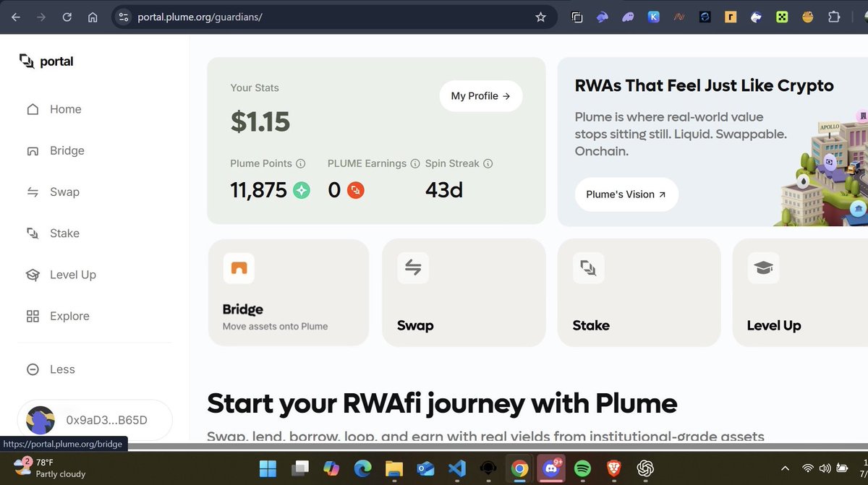Click the $1.15 stats value
Screen dimensions: 868x485
pos(260,121)
